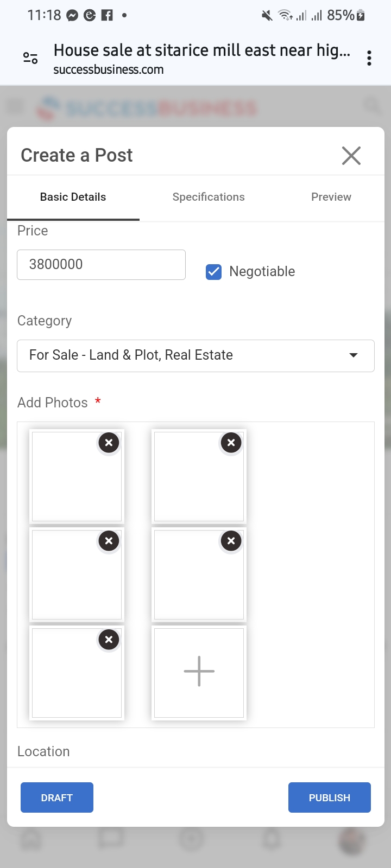
Task: Uncheck the Negotiable checkbox
Action: tap(214, 272)
